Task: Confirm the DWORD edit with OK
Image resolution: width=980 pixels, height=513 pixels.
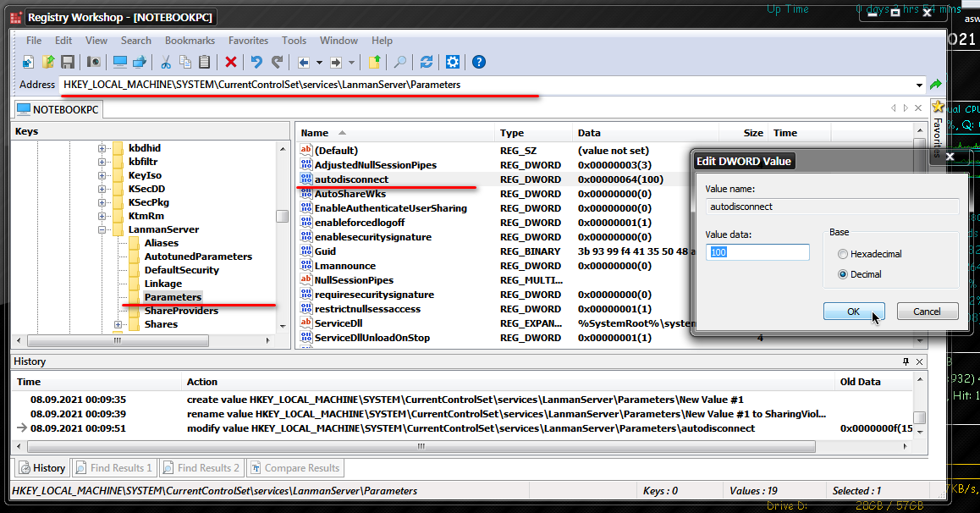Action: pos(854,312)
